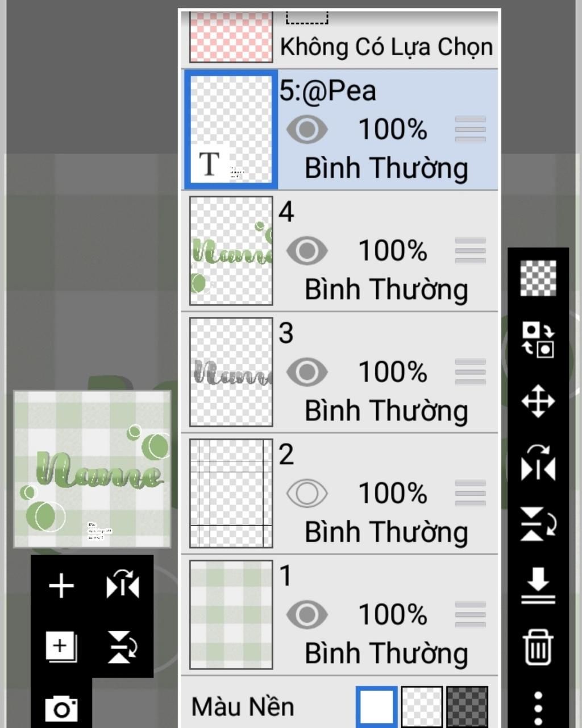Add a new layer with plus icon
582x728 pixels.
pyautogui.click(x=61, y=586)
